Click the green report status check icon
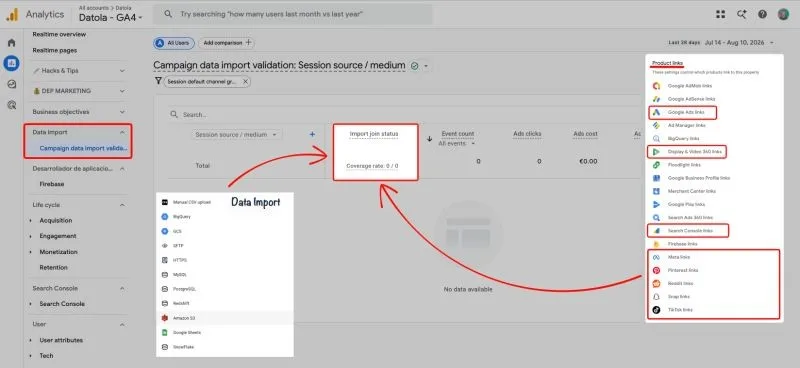 [414, 66]
